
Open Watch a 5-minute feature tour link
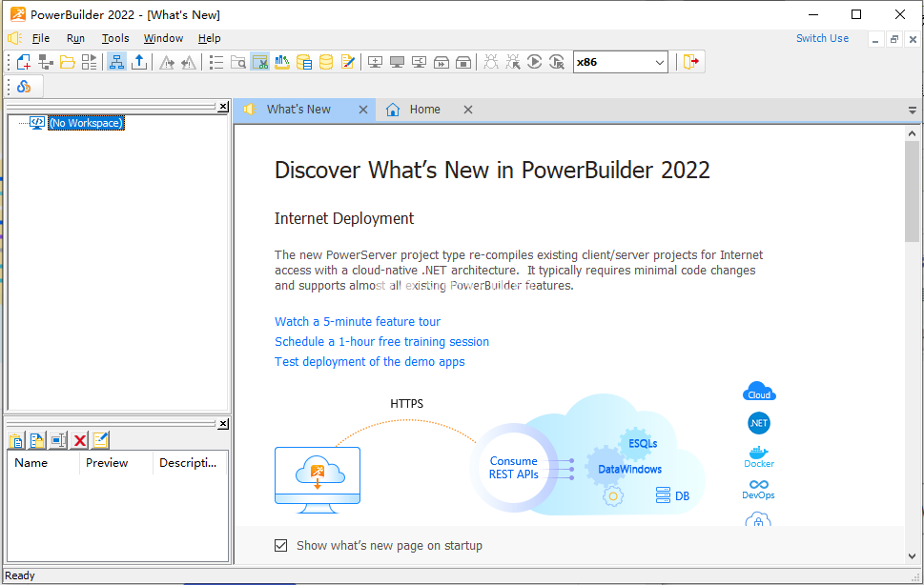[x=357, y=322]
